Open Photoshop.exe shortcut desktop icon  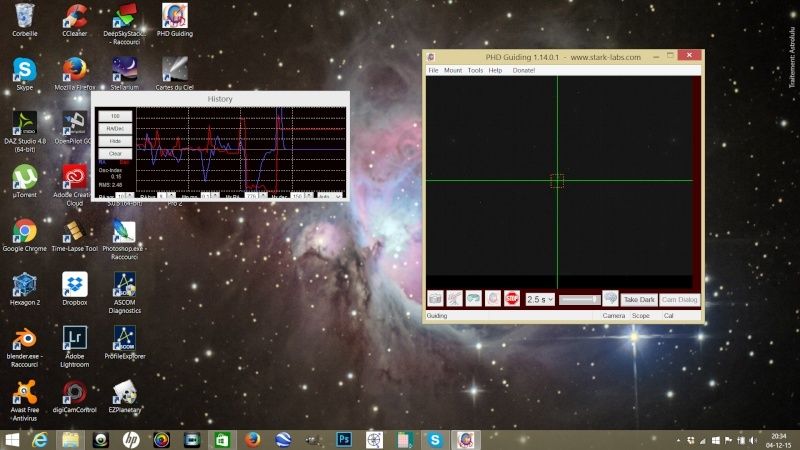pos(124,239)
